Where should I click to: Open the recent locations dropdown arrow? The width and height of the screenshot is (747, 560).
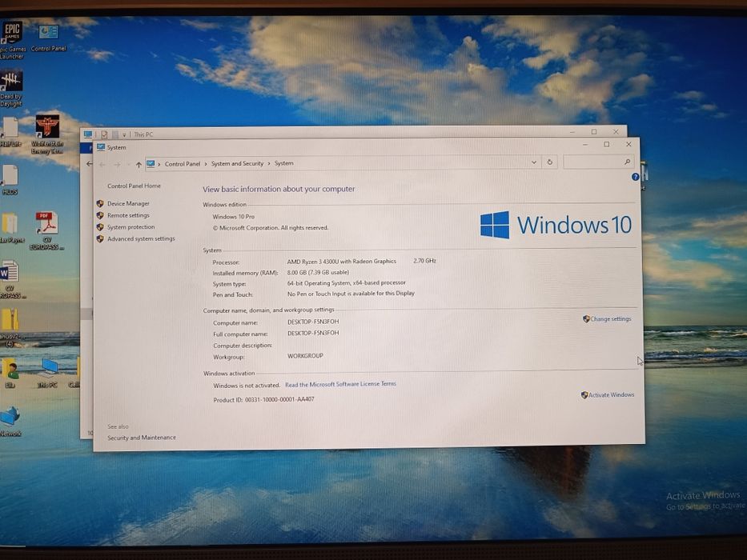(128, 165)
